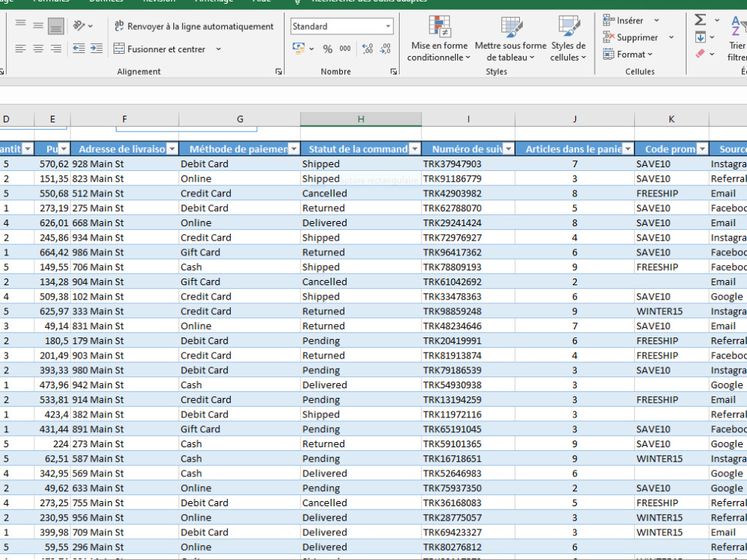Decrease indent
747x560 pixels.
[x=78, y=49]
